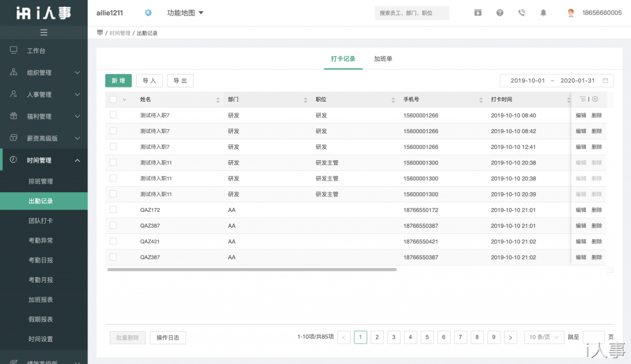Open the 功能地图 dropdown
Screen dimensions: 631x364
tap(185, 13)
